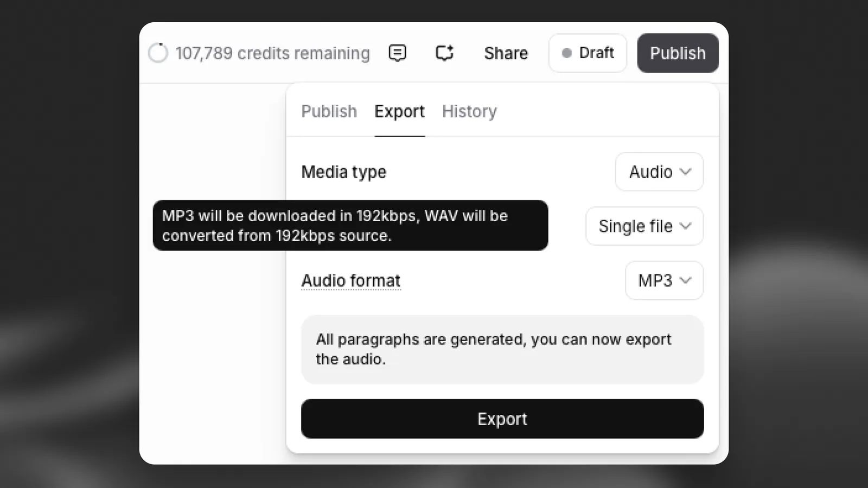Viewport: 868px width, 488px height.
Task: Click the 107,789 credits remaining text
Action: 273,53
